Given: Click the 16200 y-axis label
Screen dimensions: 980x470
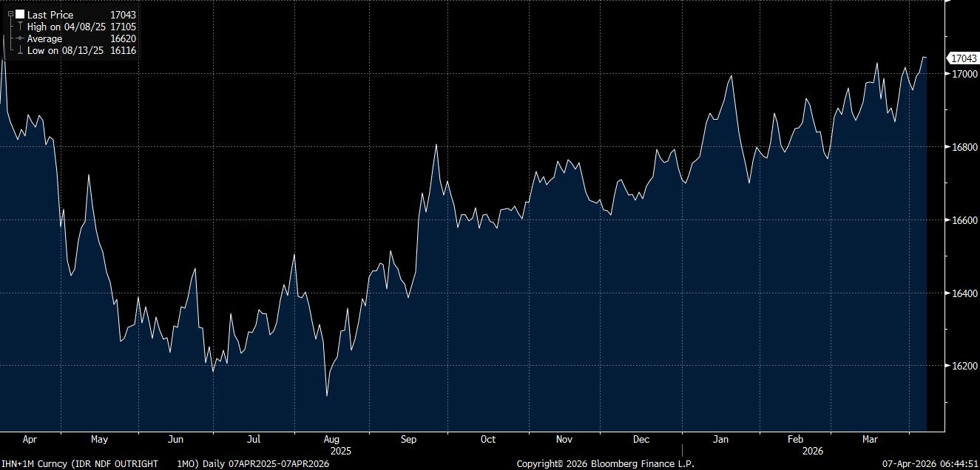Looking at the screenshot, I should click(x=962, y=366).
